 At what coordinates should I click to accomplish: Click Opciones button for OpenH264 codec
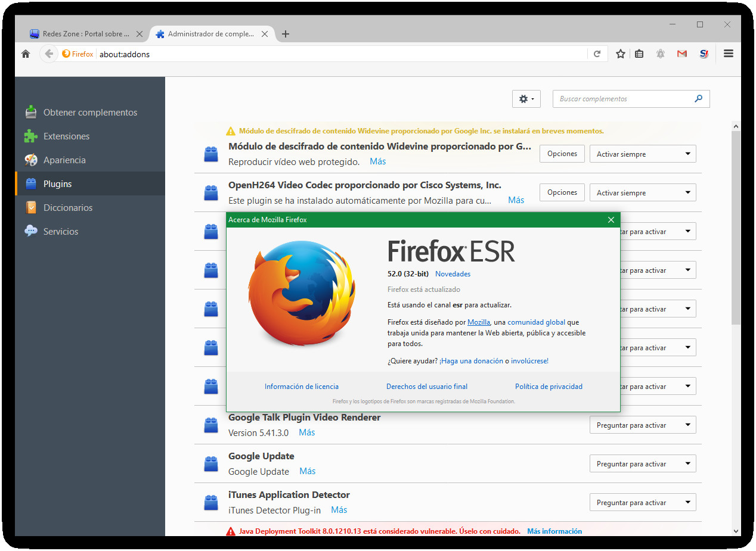click(x=562, y=192)
